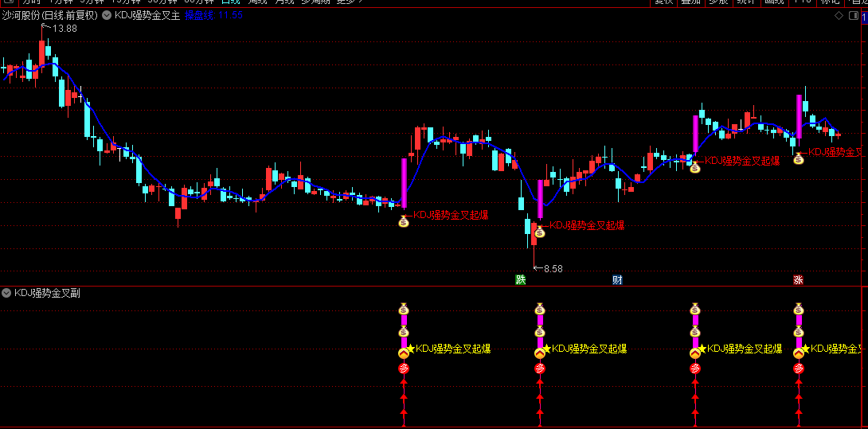This screenshot has width=868, height=429.
Task: Click the 8.58 low price label
Action: click(x=553, y=268)
